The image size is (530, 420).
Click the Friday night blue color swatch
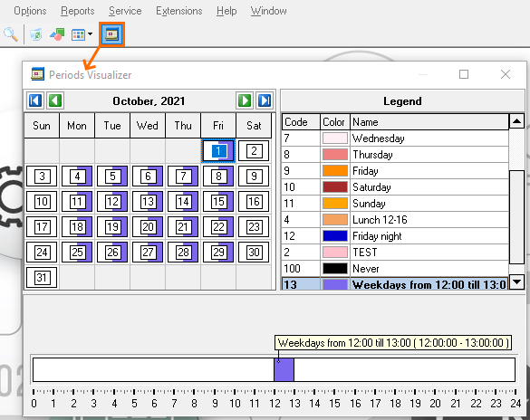coord(335,235)
